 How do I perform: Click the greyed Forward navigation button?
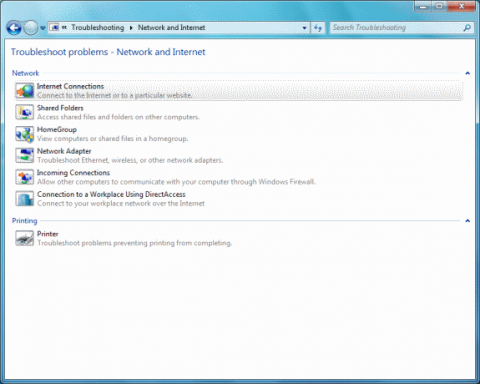coord(31,28)
